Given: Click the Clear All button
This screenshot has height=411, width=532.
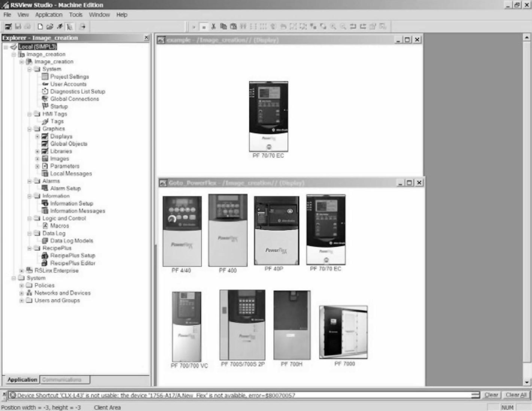Looking at the screenshot, I should click(516, 395).
